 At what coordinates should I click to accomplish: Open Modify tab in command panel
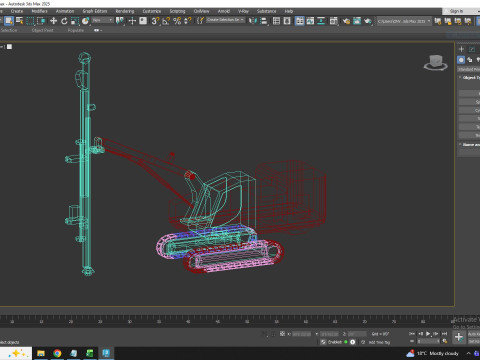pyautogui.click(x=472, y=49)
